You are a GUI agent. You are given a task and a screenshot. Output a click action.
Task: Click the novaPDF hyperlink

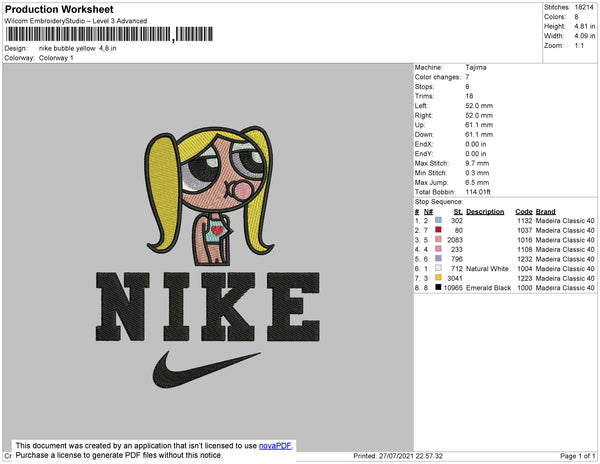point(275,446)
